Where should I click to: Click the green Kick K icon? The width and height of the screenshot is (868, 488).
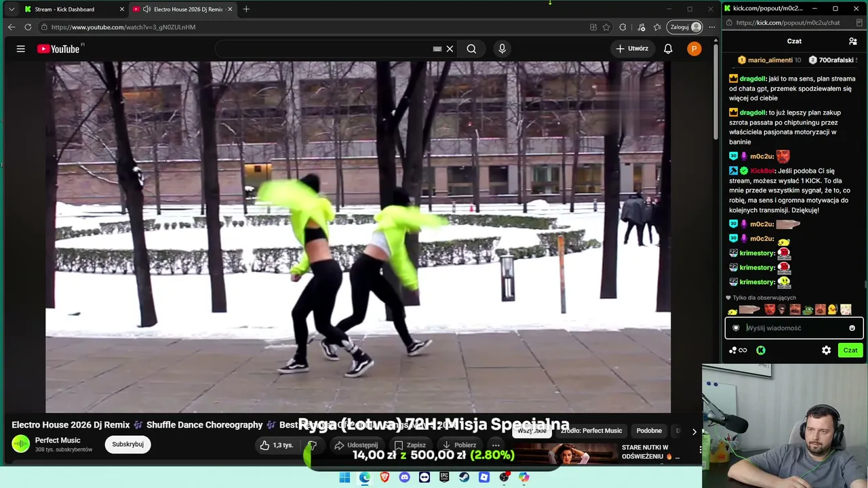(x=761, y=350)
